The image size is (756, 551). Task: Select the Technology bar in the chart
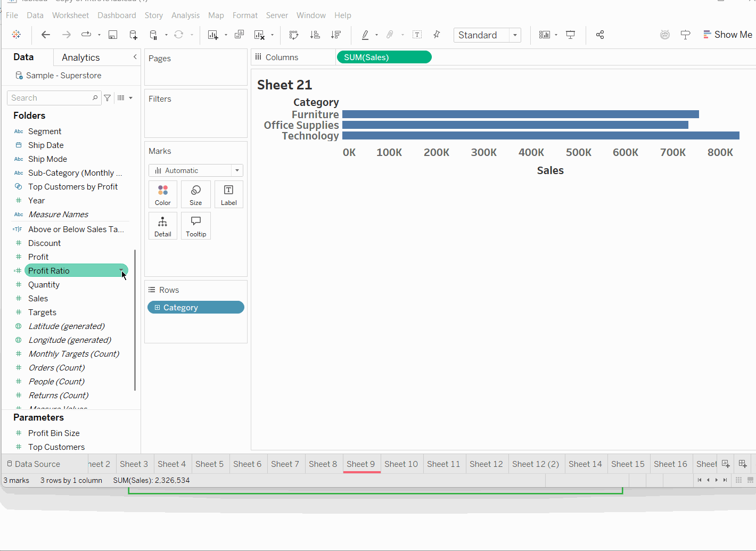pyautogui.click(x=541, y=136)
